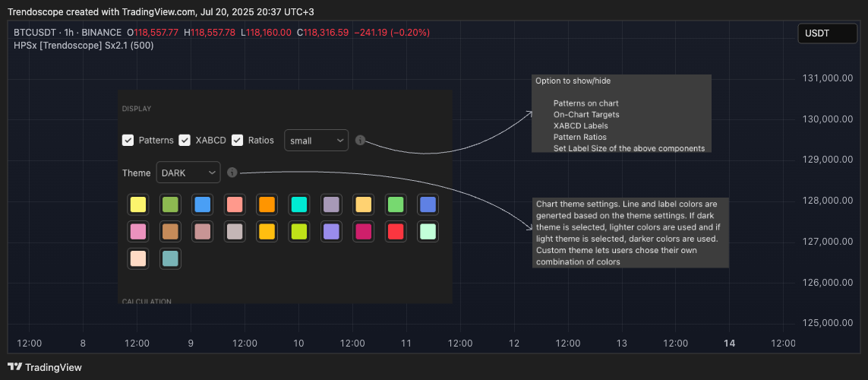Image resolution: width=868 pixels, height=380 pixels.
Task: Click the date label 9 on time axis
Action: pyautogui.click(x=191, y=344)
